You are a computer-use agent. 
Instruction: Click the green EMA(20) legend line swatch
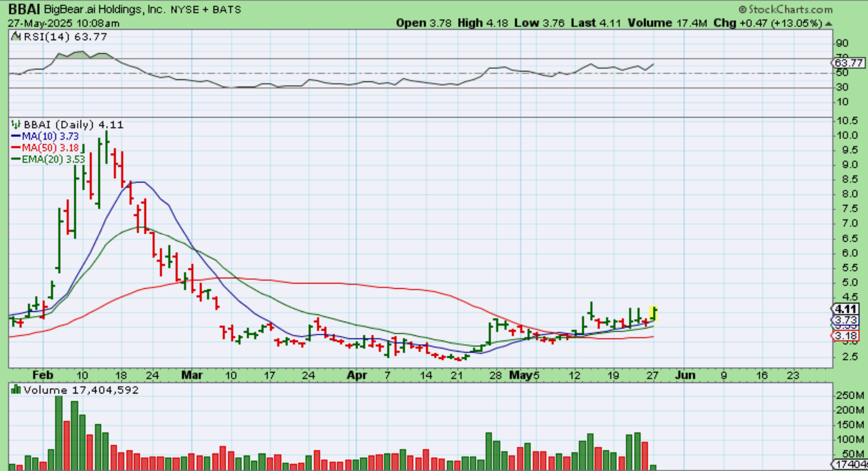coord(16,160)
